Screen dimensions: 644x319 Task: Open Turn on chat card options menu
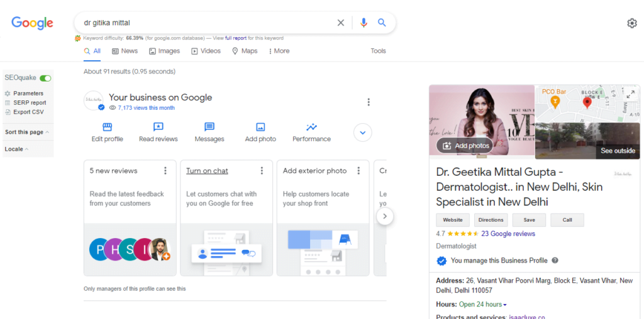pyautogui.click(x=262, y=171)
